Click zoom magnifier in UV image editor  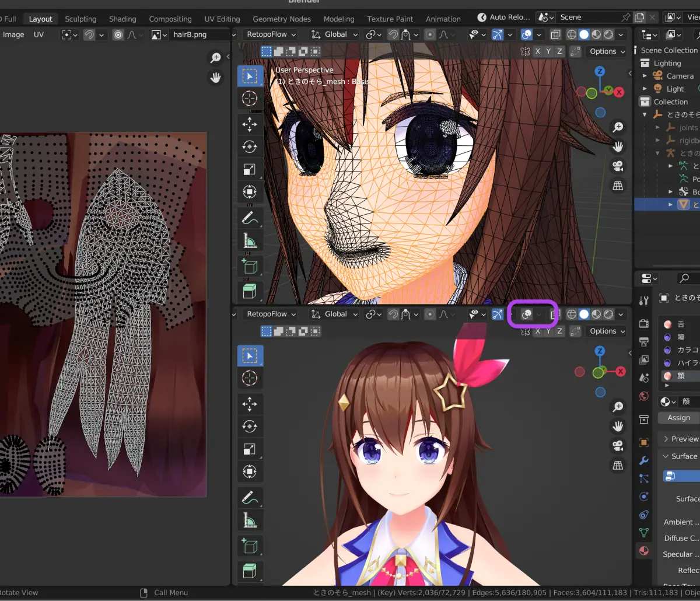click(216, 57)
